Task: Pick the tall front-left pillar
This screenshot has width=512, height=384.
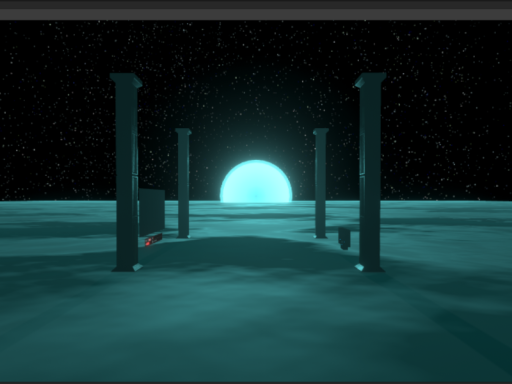Action: (x=126, y=172)
